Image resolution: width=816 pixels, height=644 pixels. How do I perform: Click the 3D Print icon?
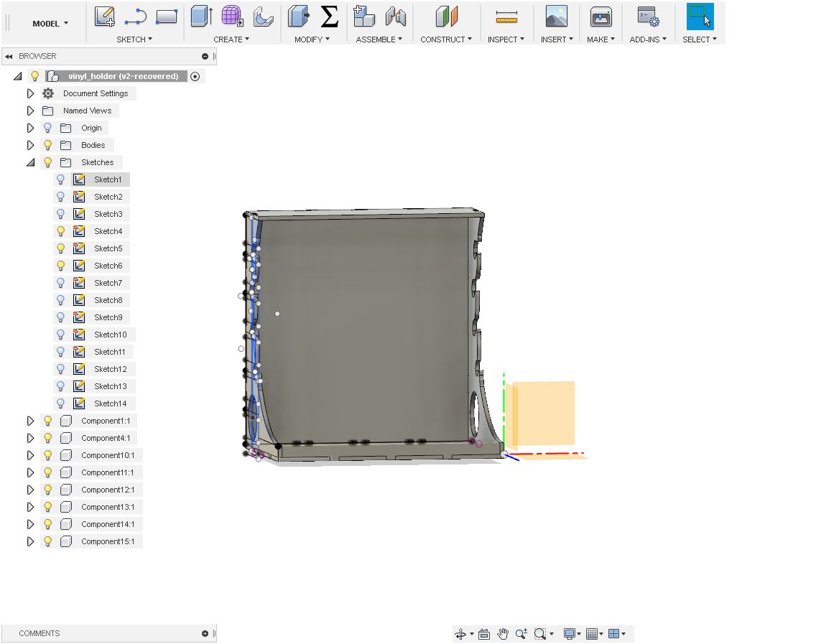tap(601, 17)
